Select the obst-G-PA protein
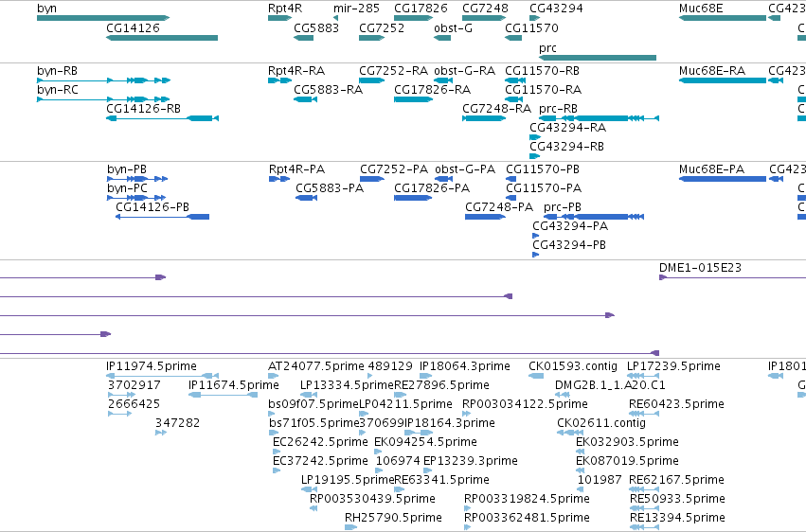The height and width of the screenshot is (532, 806). (444, 179)
